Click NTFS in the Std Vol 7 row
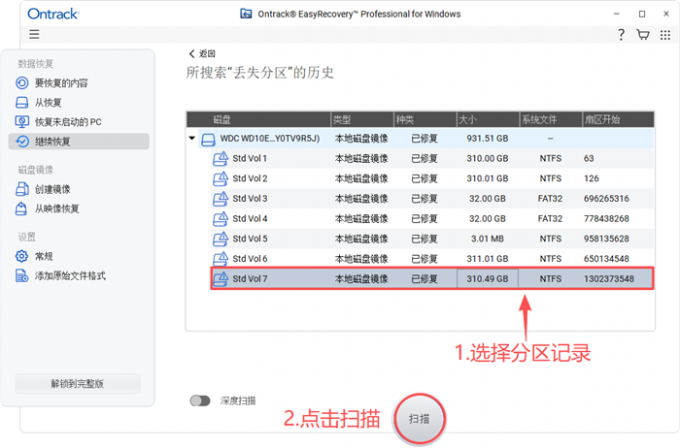This screenshot has width=680, height=448. tap(550, 279)
